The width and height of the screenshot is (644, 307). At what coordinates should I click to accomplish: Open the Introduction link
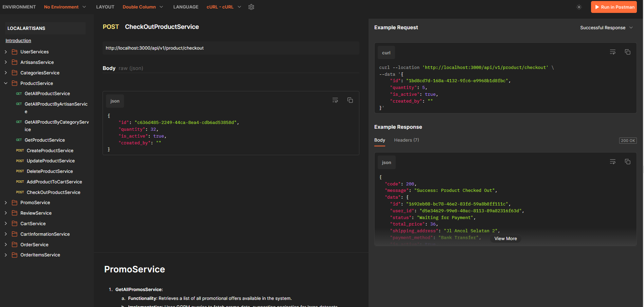18,40
